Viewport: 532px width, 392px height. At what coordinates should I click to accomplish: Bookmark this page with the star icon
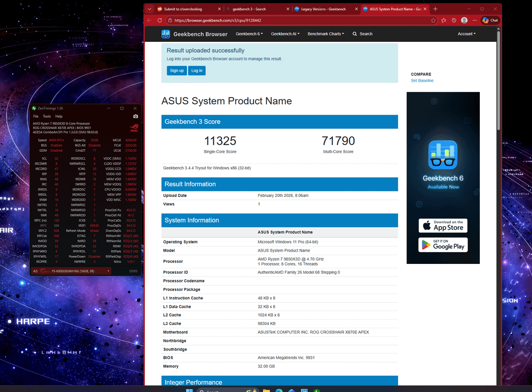(433, 20)
